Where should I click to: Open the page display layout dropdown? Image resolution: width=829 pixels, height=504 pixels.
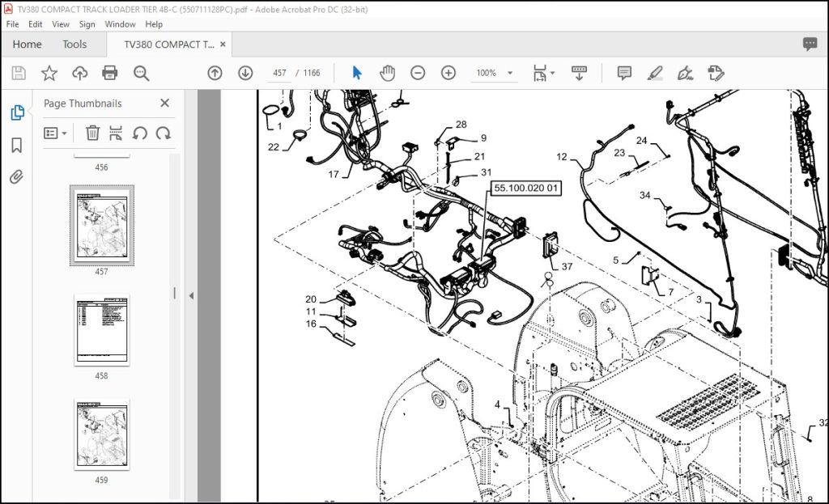[x=544, y=72]
